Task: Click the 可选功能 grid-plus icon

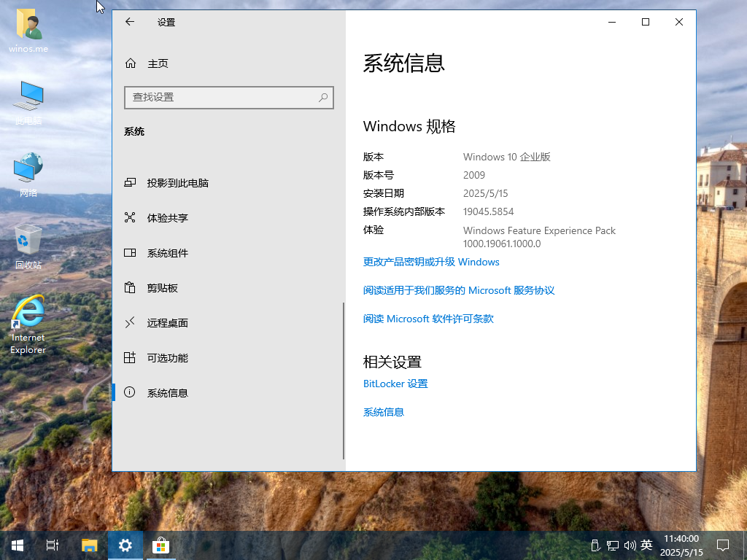Action: [x=130, y=357]
